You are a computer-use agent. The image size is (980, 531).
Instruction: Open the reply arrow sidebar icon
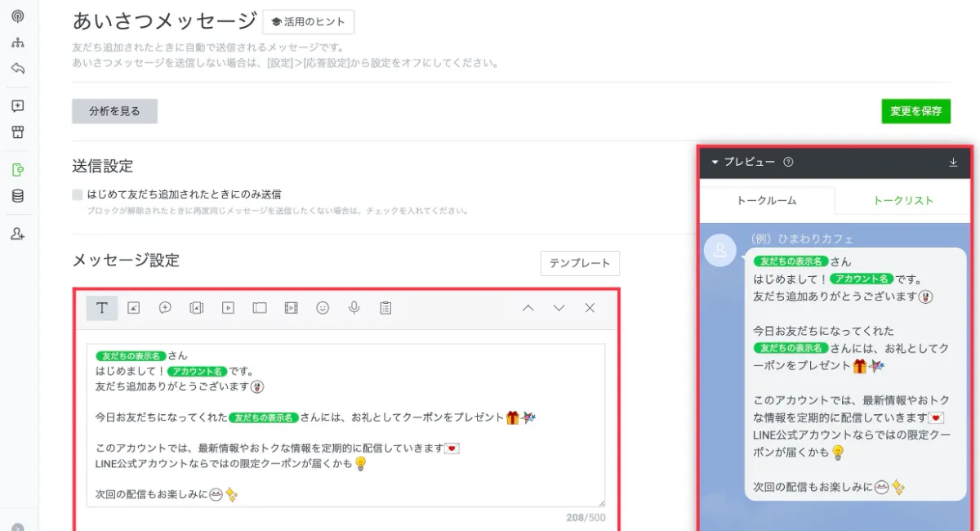point(18,69)
